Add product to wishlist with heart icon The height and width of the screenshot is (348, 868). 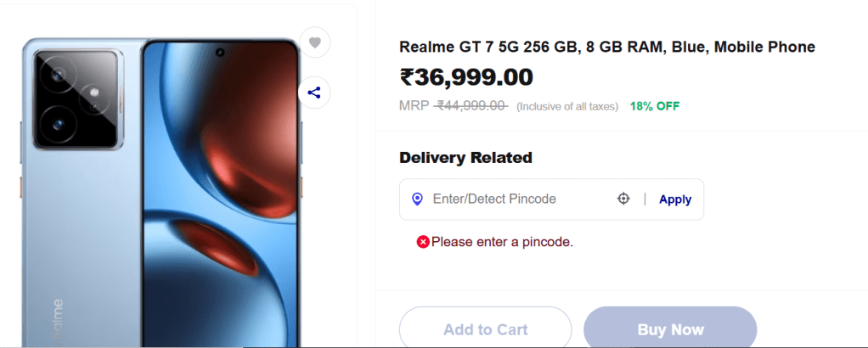pos(314,42)
